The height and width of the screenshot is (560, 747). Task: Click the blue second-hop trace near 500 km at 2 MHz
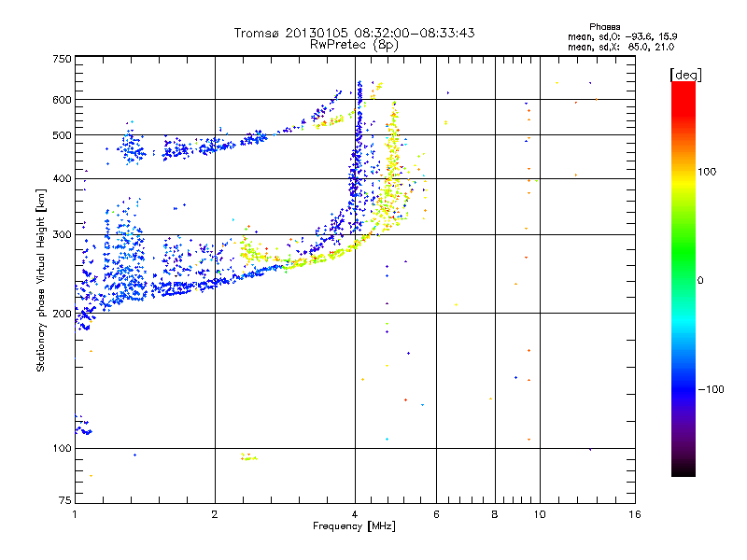[217, 147]
